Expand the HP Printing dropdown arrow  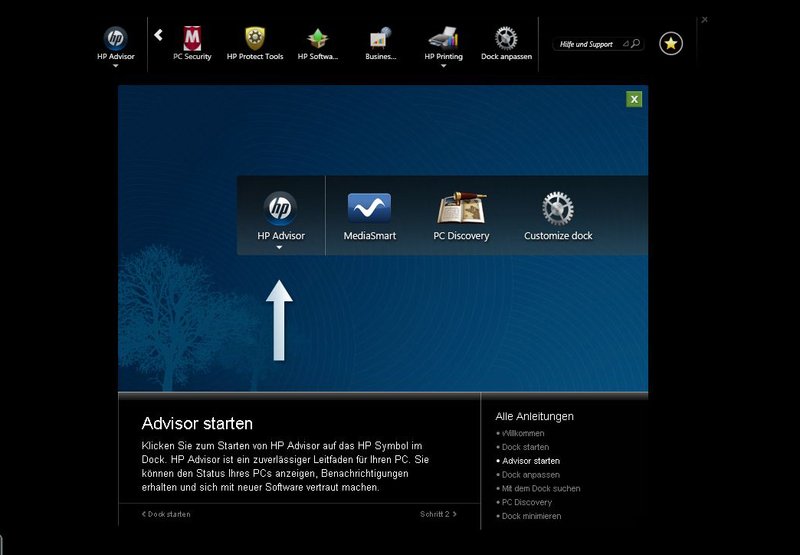[x=443, y=66]
